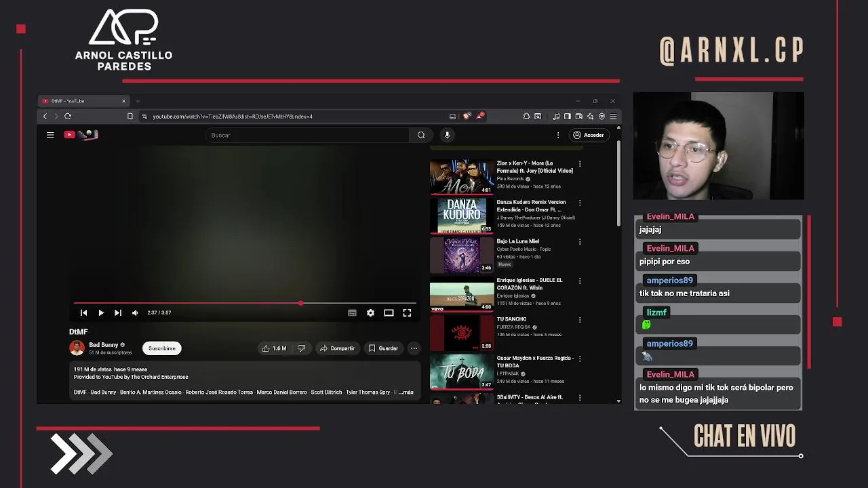Bookmark this page with bookmark icon
This screenshot has width=868, height=488.
click(130, 117)
